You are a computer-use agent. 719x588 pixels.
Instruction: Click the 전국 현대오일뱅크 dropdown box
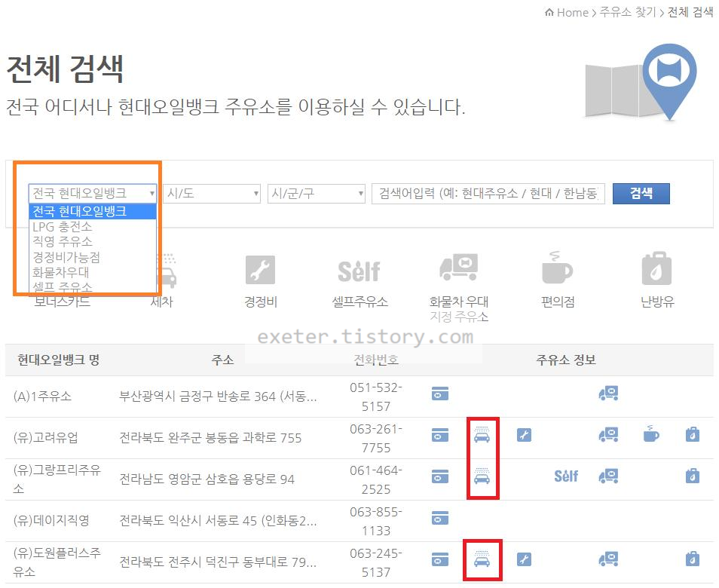[x=93, y=194]
